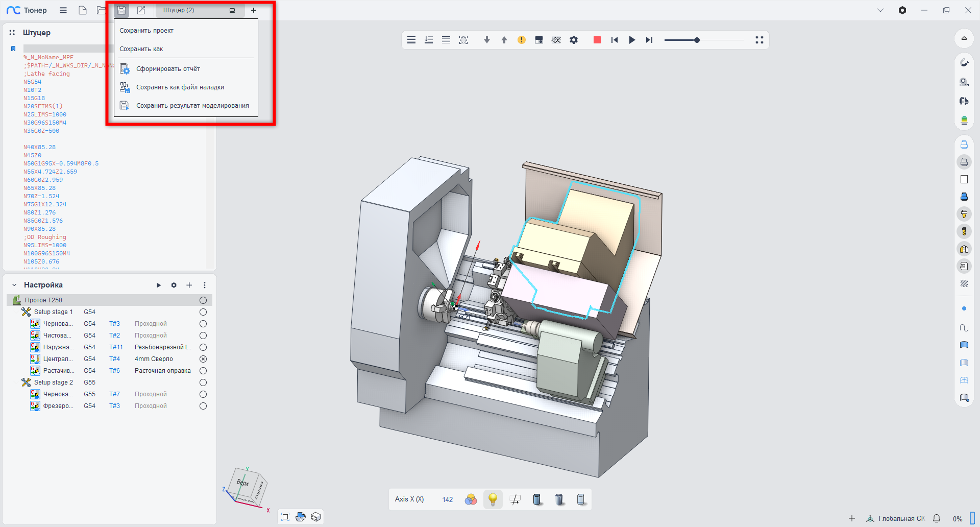Select Сохранить проект menu item

146,31
